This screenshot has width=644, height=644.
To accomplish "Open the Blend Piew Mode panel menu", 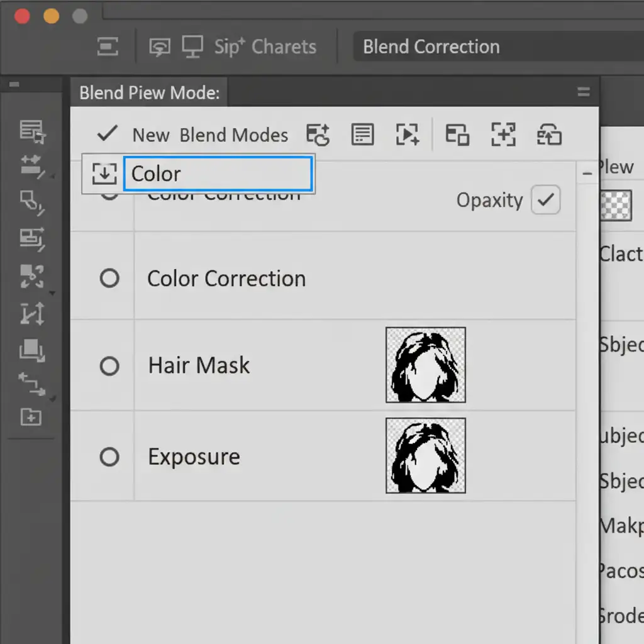I will pyautogui.click(x=583, y=93).
